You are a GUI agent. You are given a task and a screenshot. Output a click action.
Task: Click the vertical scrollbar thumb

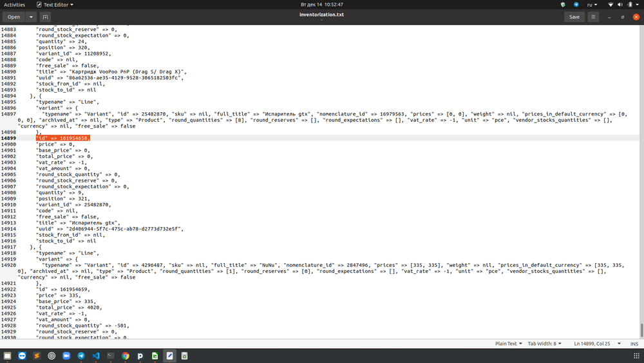pos(641,329)
